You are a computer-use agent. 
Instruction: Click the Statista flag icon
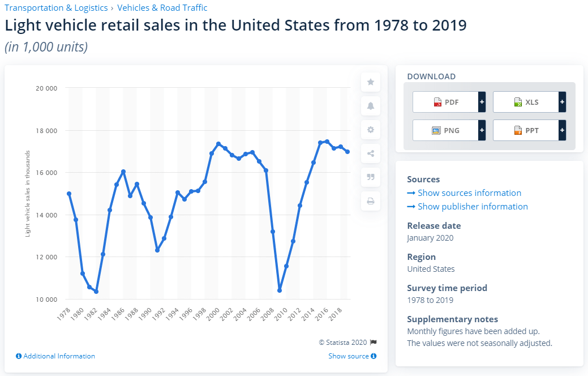tap(373, 342)
